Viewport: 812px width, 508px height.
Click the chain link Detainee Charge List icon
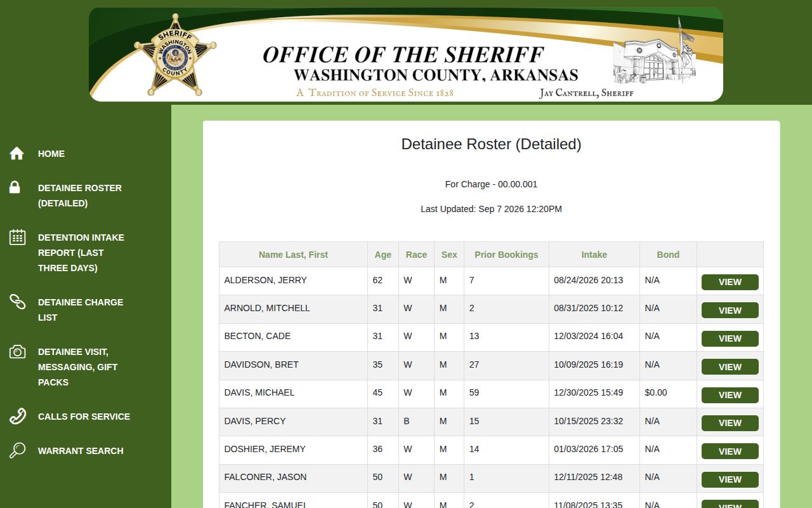[x=17, y=302]
